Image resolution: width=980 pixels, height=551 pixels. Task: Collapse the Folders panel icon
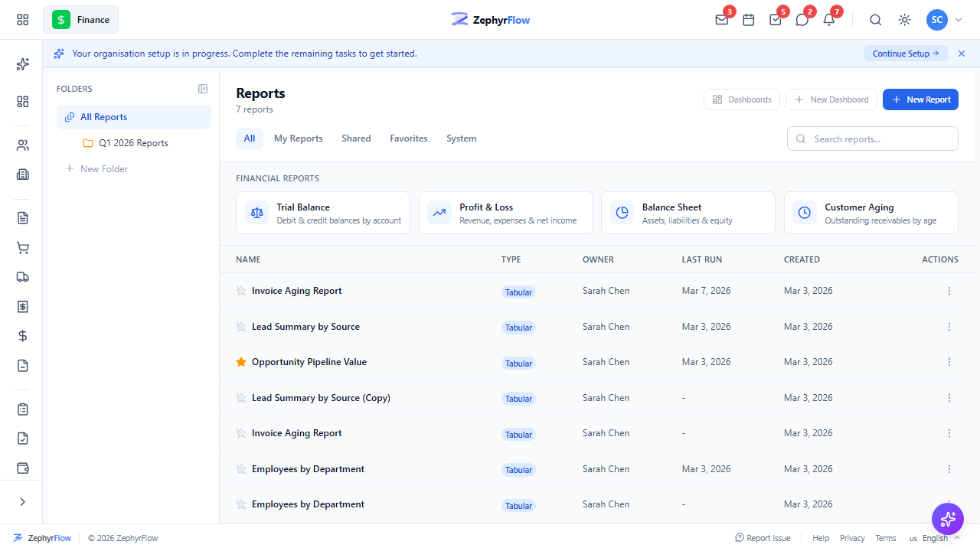203,89
